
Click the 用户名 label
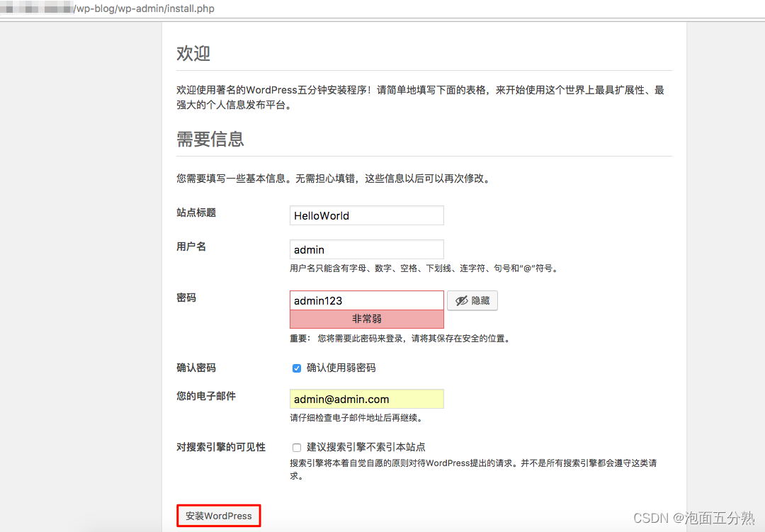point(191,247)
